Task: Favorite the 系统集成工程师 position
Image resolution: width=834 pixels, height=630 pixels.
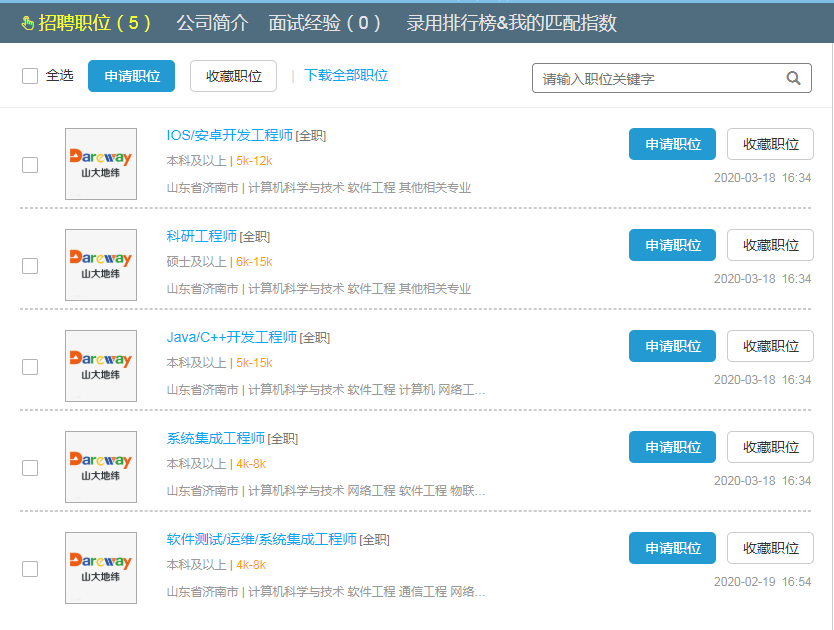Action: pos(770,447)
